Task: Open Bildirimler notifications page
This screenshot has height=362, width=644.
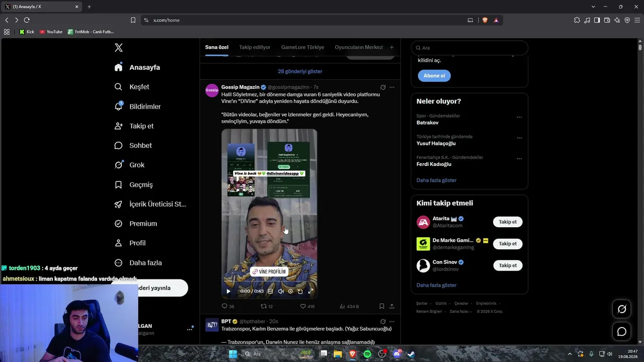Action: click(137, 107)
